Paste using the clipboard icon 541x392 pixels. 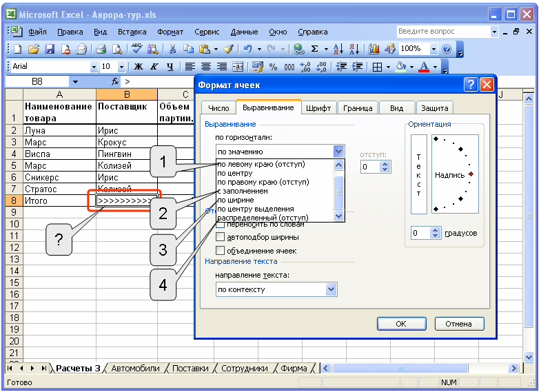click(x=205, y=50)
